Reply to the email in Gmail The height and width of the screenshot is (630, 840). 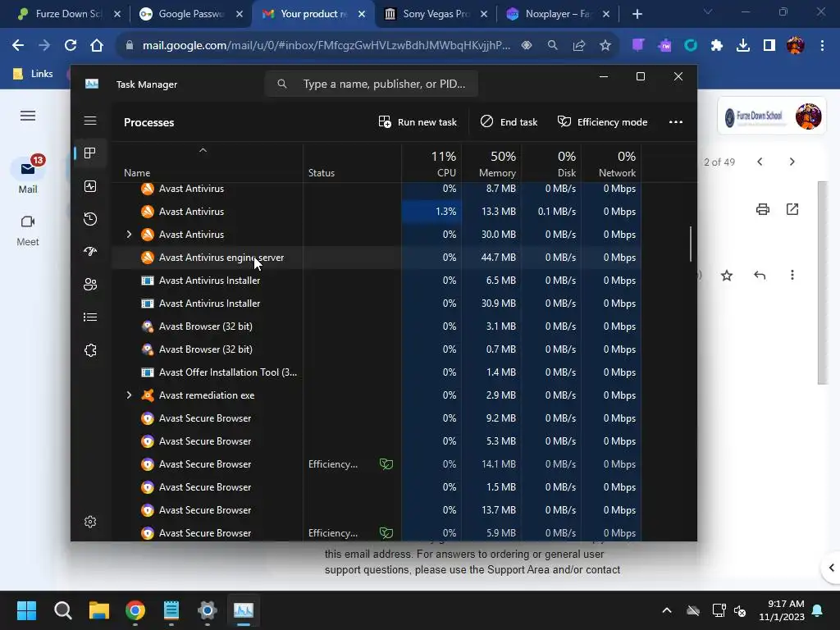[x=759, y=276]
